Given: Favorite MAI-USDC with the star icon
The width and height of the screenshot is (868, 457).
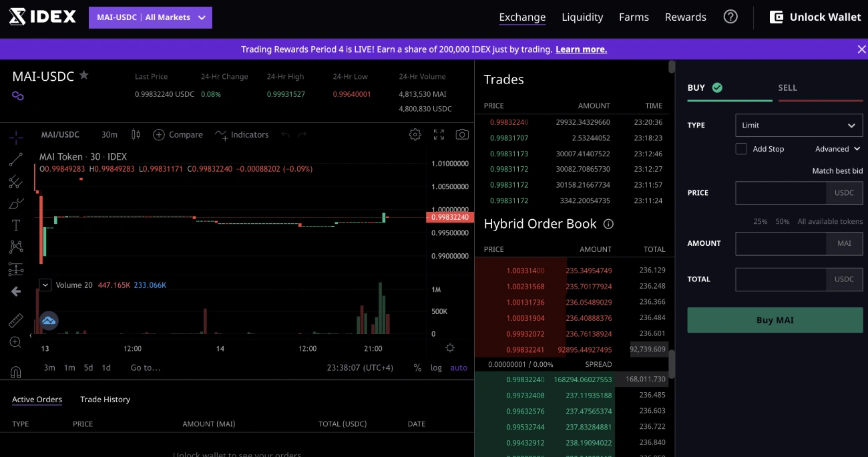Looking at the screenshot, I should point(84,75).
